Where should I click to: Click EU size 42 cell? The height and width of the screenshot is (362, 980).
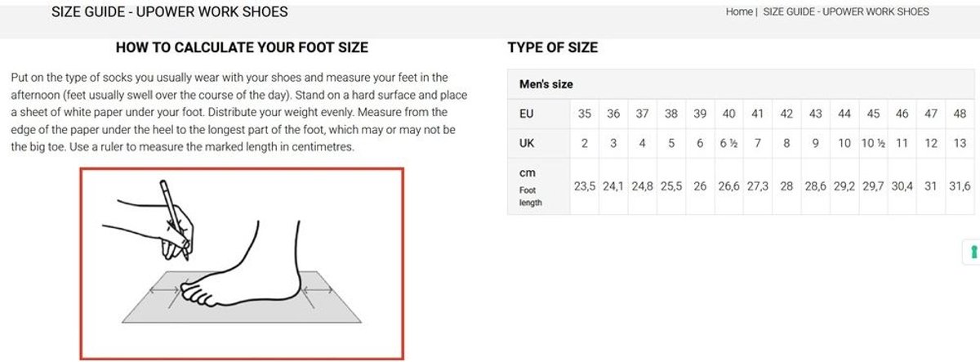point(786,114)
